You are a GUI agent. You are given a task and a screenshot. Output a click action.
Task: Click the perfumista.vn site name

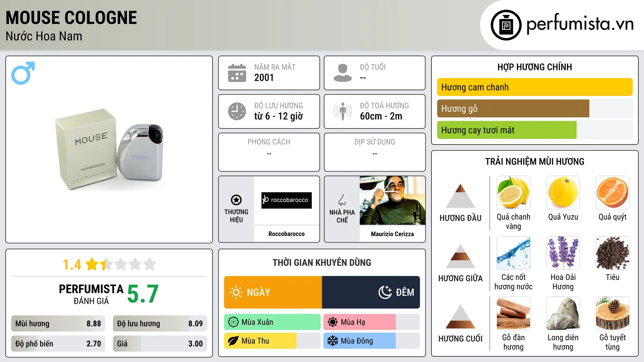coord(580,24)
